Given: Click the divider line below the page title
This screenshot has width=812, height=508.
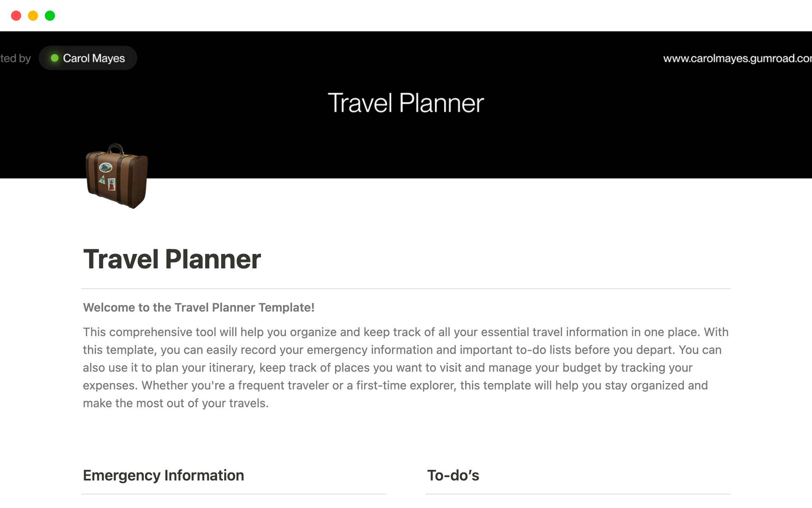Looking at the screenshot, I should point(406,289).
